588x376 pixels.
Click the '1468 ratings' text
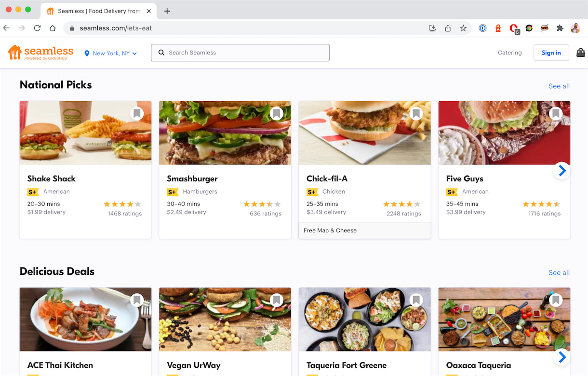click(x=125, y=214)
